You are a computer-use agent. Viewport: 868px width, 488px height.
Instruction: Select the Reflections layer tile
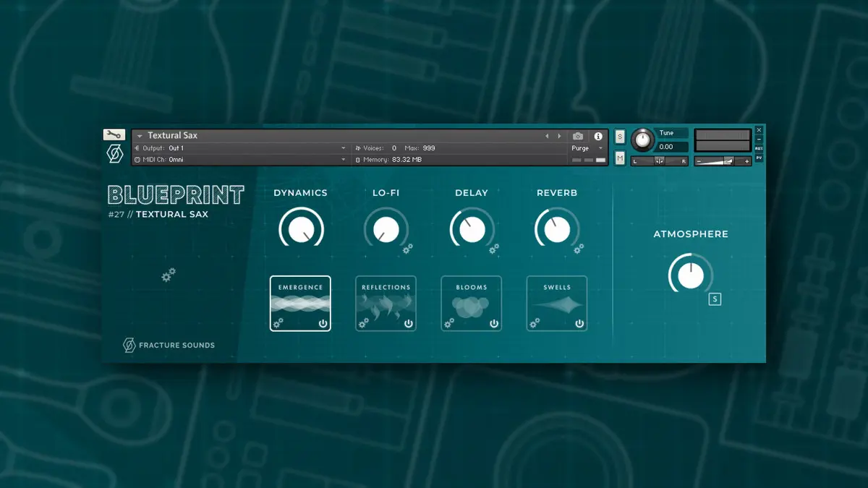coord(386,304)
